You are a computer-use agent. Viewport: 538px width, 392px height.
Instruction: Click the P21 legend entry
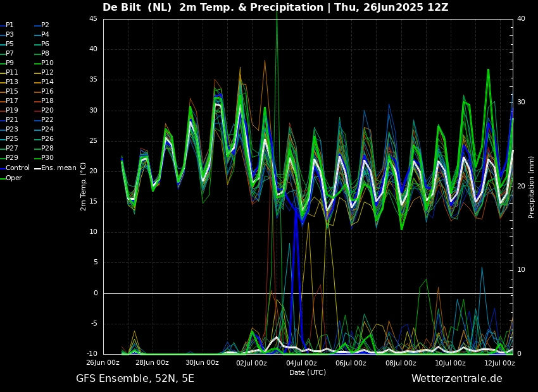point(9,119)
